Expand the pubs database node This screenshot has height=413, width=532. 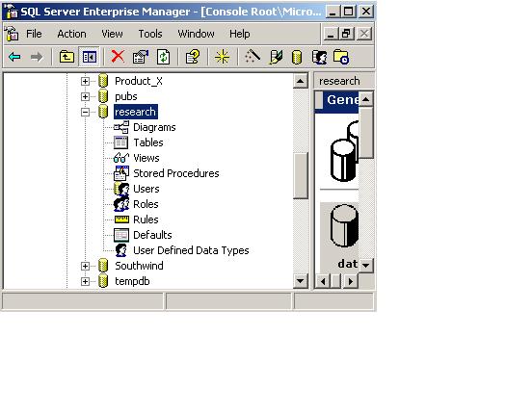(x=85, y=96)
